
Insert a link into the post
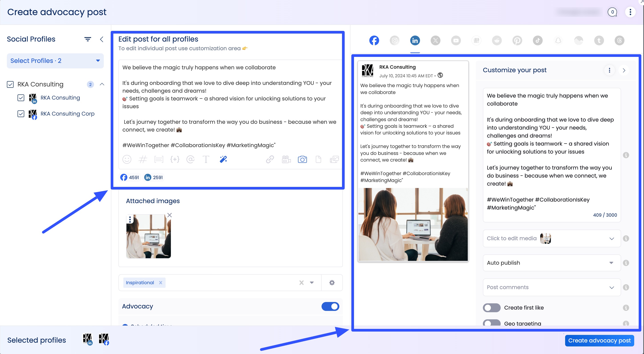click(270, 159)
